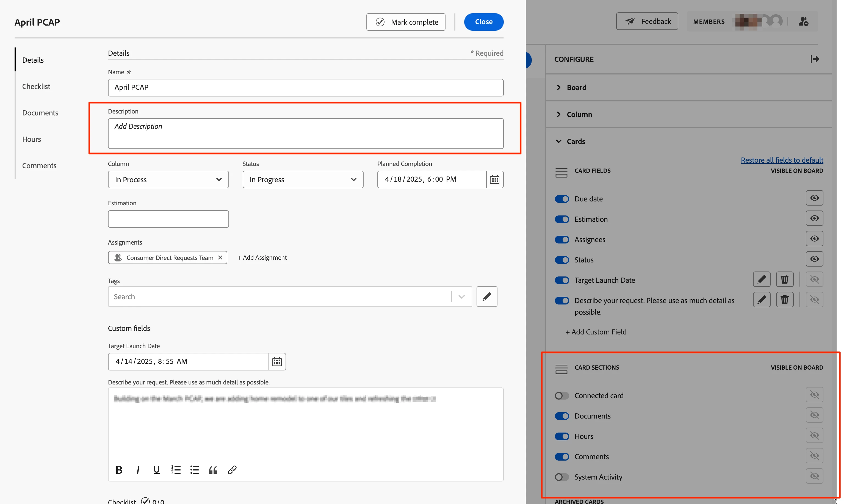Click the blockquote icon
This screenshot has height=504, width=852.
(x=213, y=470)
